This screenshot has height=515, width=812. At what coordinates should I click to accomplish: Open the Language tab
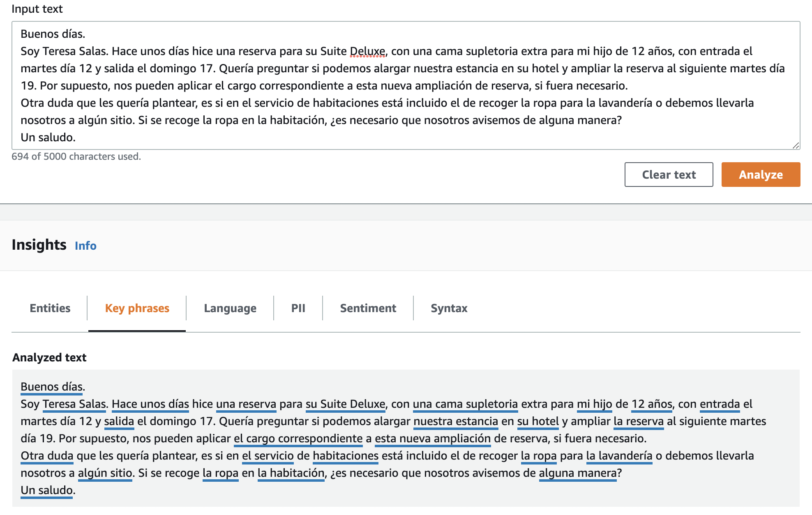tap(230, 308)
